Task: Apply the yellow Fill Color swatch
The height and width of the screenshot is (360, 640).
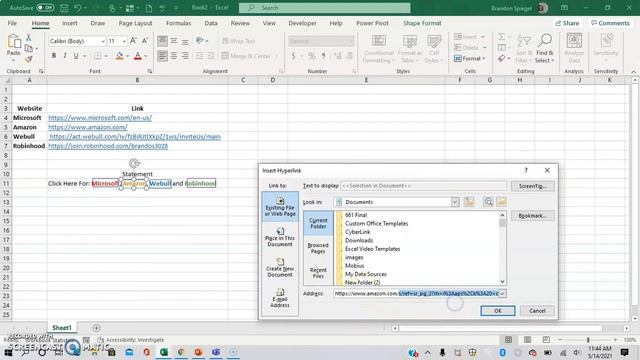Action: pyautogui.click(x=119, y=56)
